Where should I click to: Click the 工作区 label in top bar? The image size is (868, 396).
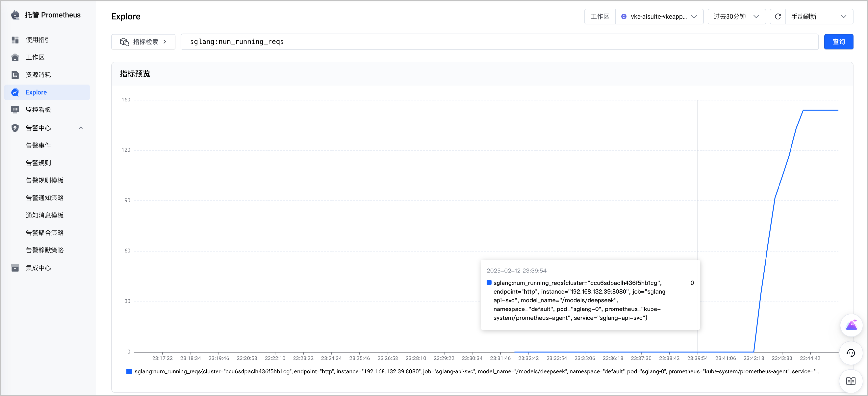600,16
